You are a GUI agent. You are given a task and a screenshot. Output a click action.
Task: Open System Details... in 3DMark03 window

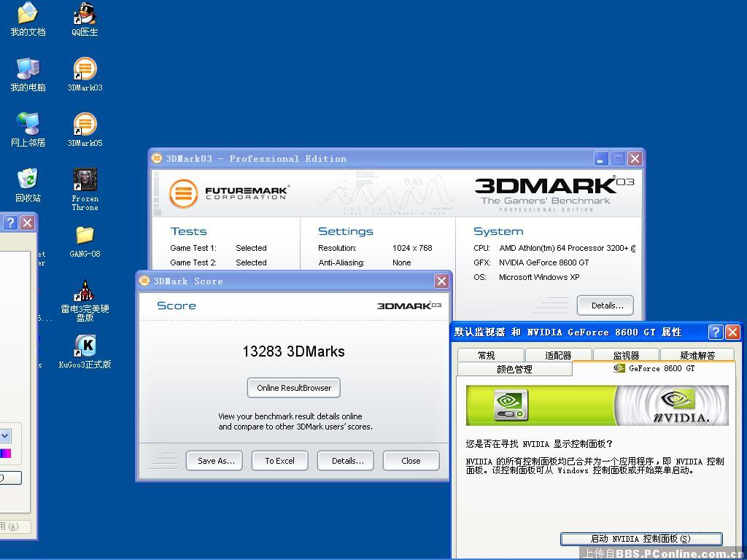[605, 306]
